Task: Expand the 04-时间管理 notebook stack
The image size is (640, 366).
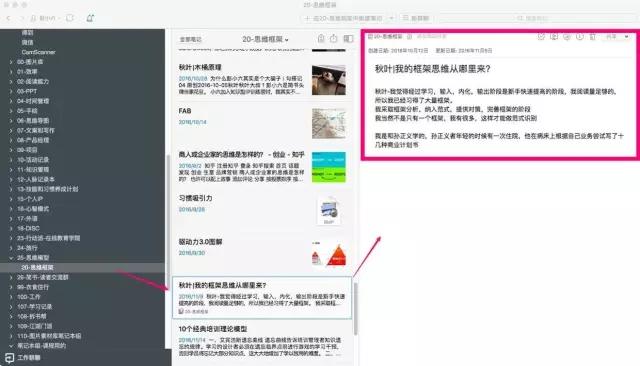Action: 11,101
